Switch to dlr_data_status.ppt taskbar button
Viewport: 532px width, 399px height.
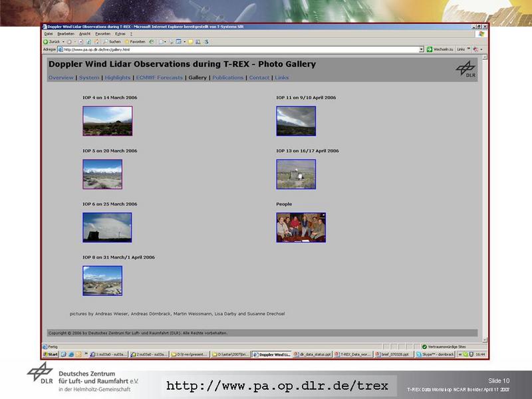[312, 354]
